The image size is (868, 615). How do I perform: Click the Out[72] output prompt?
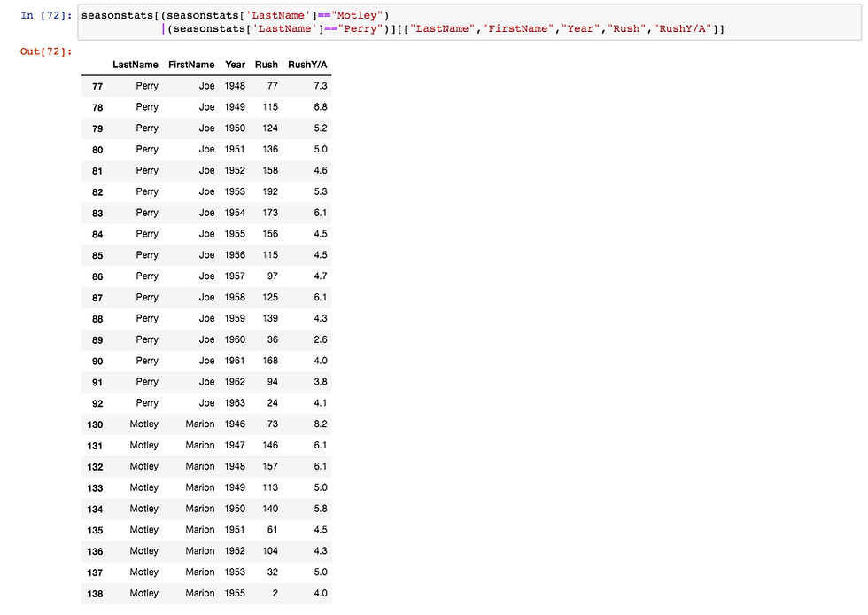[x=46, y=51]
